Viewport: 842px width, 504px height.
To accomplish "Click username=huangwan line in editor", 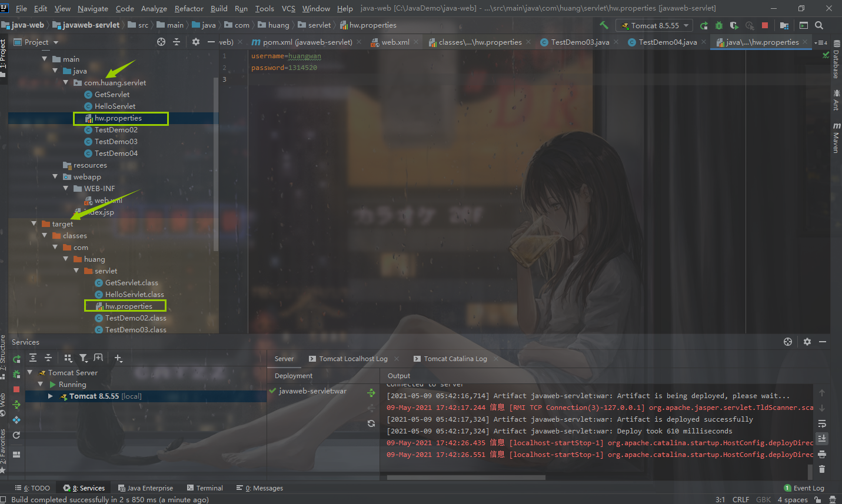I will tap(286, 56).
